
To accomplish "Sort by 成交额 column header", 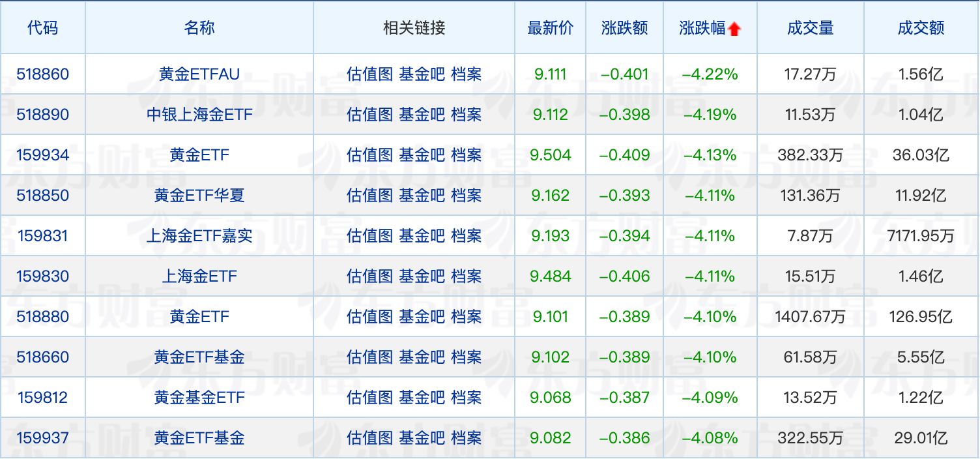I will coord(921,28).
